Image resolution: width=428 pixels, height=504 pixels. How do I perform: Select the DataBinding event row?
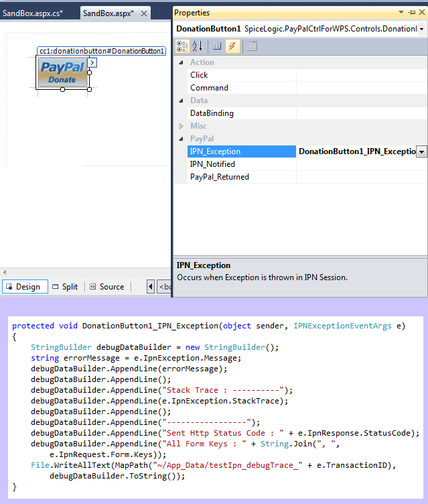[241, 113]
